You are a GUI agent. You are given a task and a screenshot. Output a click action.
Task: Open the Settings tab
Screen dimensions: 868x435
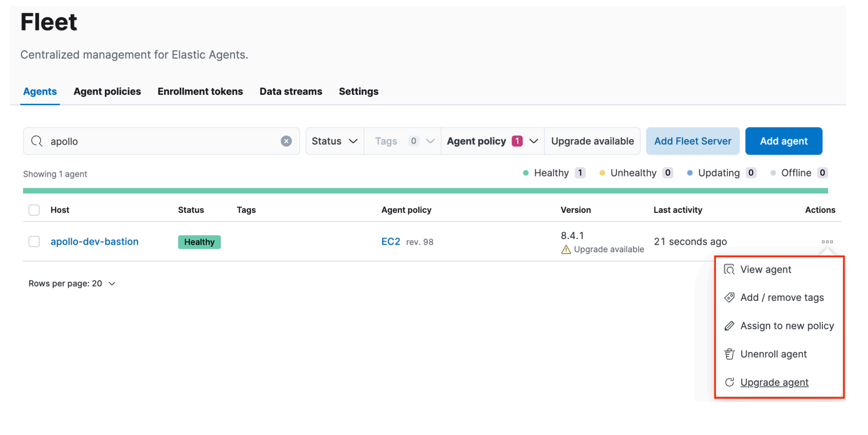tap(359, 91)
